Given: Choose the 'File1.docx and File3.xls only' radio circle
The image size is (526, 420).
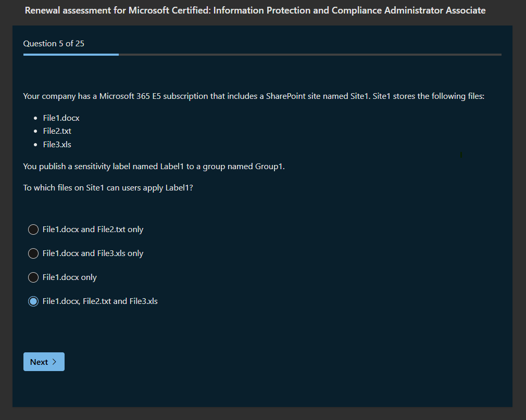Looking at the screenshot, I should point(33,253).
